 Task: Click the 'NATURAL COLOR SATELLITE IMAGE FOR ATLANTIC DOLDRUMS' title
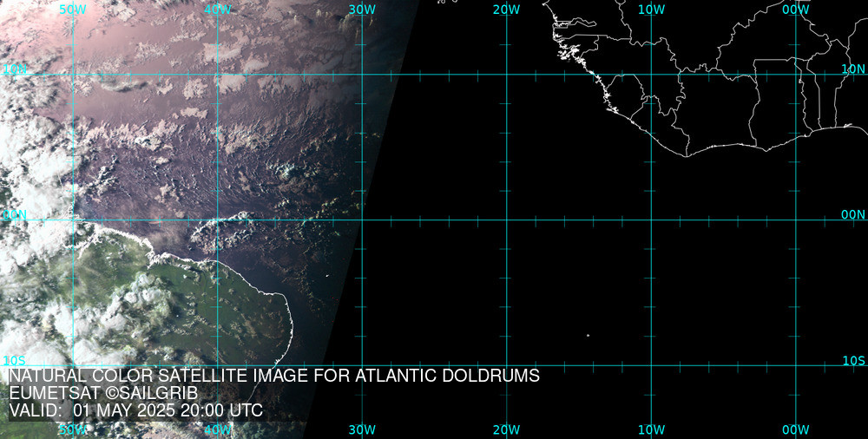pos(274,376)
